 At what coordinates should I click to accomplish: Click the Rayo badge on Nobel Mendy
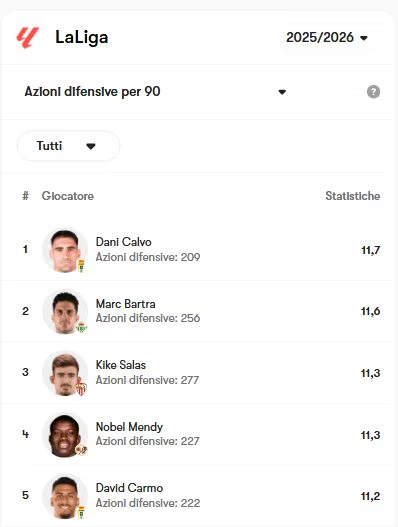click(x=81, y=450)
